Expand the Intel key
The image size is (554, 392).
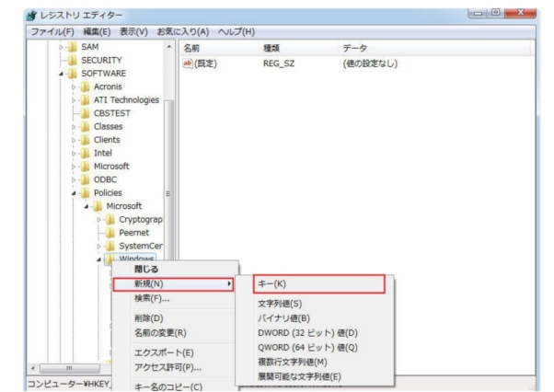(74, 154)
